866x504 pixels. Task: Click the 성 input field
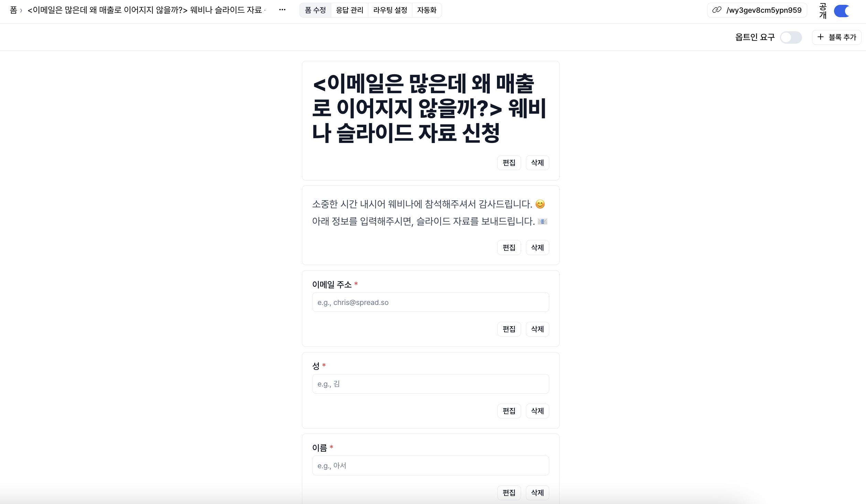(x=431, y=384)
